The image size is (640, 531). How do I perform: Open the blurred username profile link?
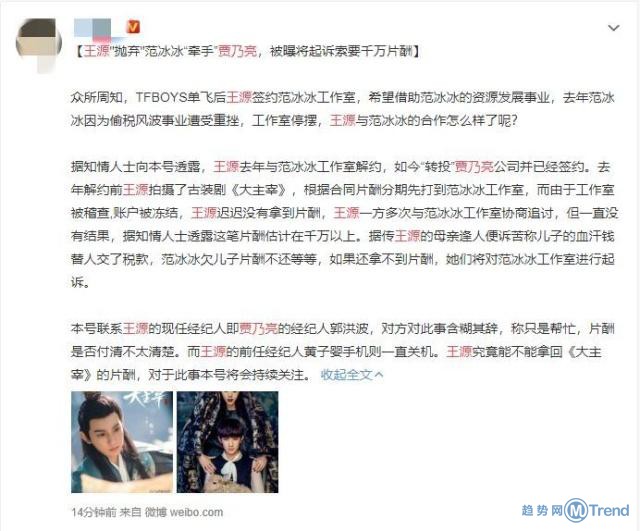coord(98,29)
